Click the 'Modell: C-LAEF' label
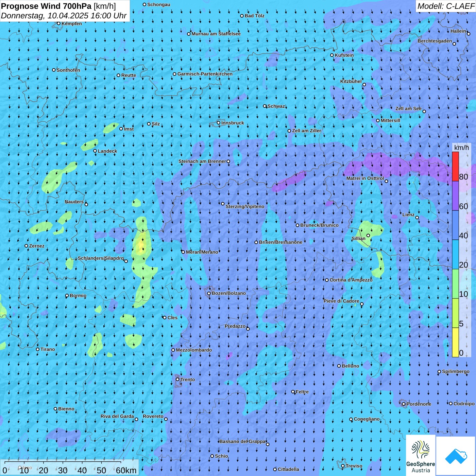Screen dimensions: 476x476 click(446, 6)
